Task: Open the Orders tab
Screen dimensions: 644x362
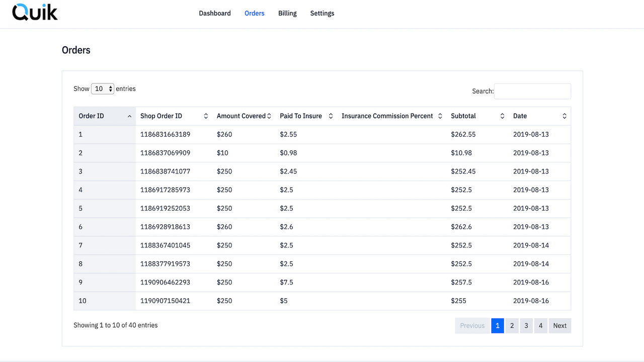Action: pyautogui.click(x=255, y=13)
